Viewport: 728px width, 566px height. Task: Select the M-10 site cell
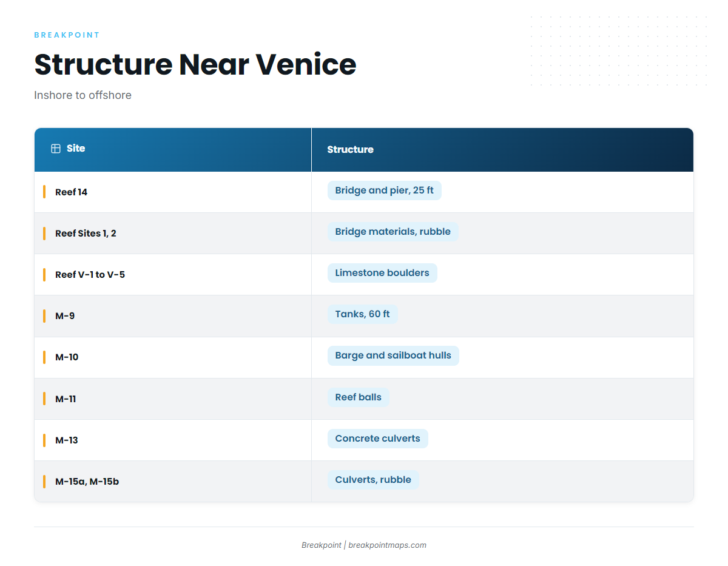tap(173, 357)
